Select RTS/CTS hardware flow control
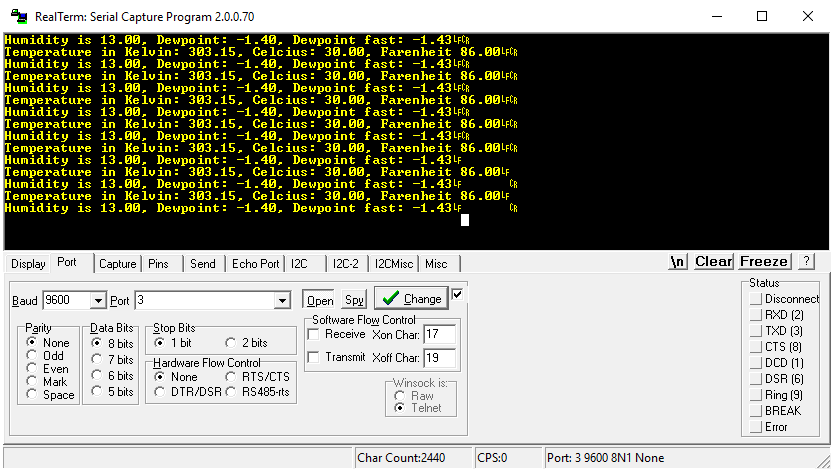Image resolution: width=836 pixels, height=476 pixels. pos(231,377)
